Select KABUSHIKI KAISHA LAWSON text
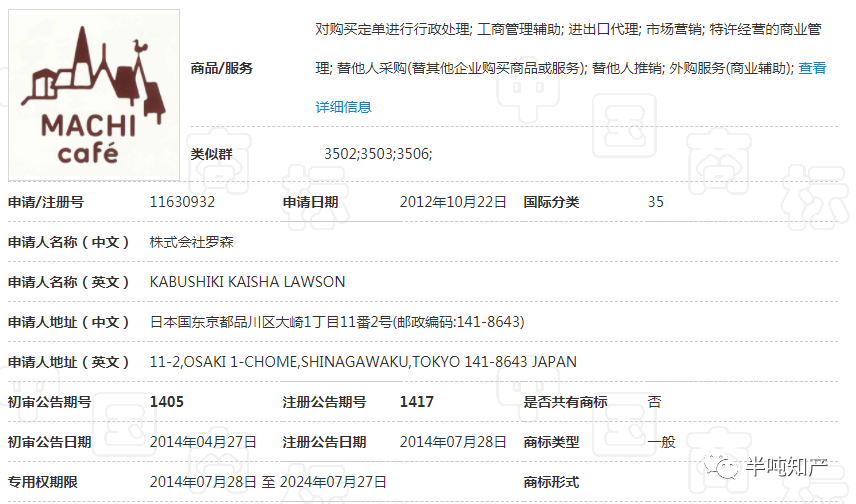The image size is (856, 504). 247,282
